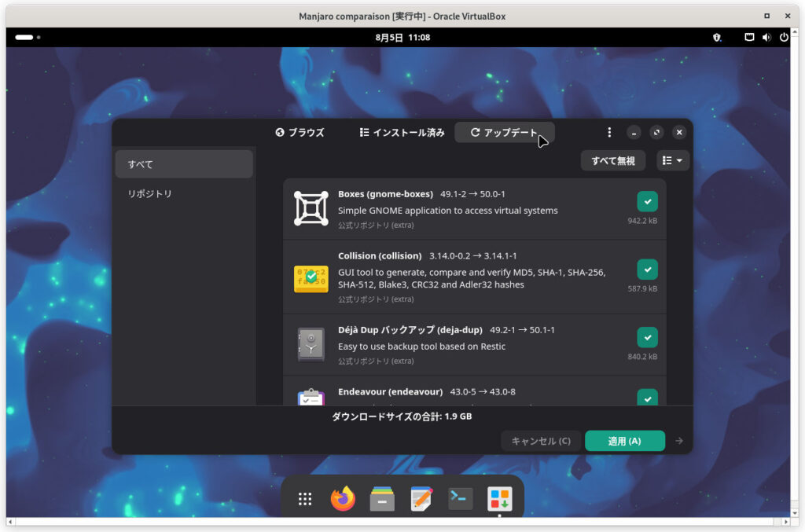
Task: Click the version text 3.14.0-0.2 → 3.14.1-1
Action: 472,255
